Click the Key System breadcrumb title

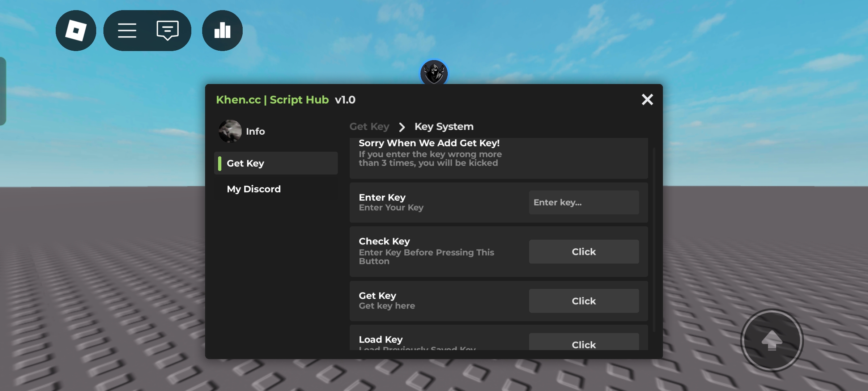click(x=444, y=126)
